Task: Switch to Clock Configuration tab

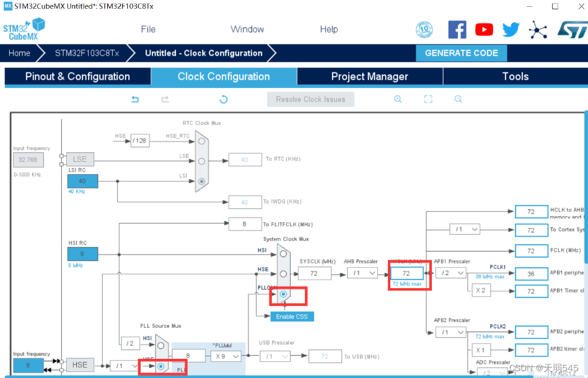Action: click(224, 76)
